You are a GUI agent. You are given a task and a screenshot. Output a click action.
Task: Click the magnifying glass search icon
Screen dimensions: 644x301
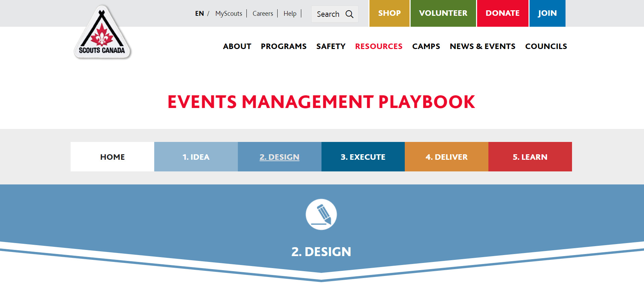coord(349,14)
